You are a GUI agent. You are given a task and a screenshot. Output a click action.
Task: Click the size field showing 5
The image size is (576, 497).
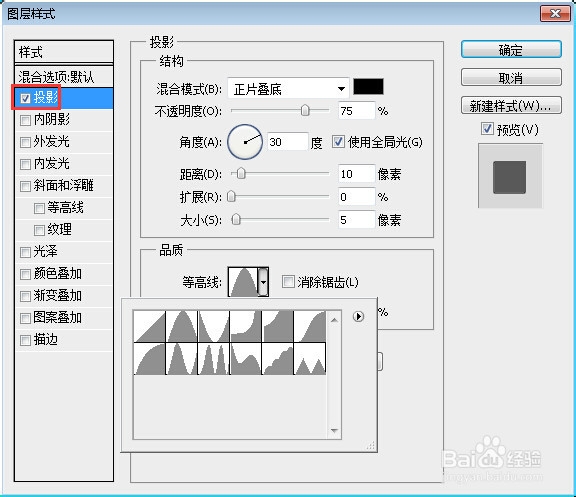coord(356,220)
